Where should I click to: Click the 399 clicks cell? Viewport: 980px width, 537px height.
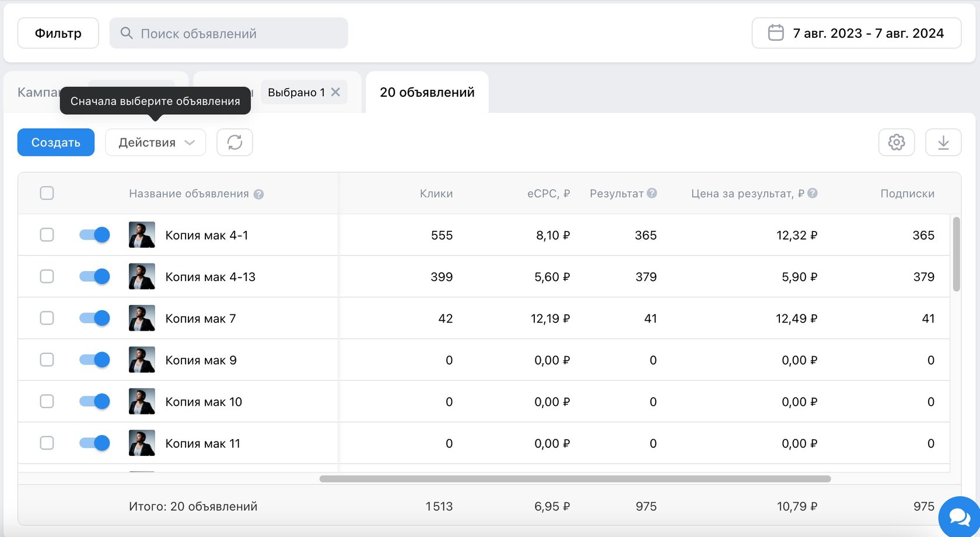pyautogui.click(x=442, y=277)
